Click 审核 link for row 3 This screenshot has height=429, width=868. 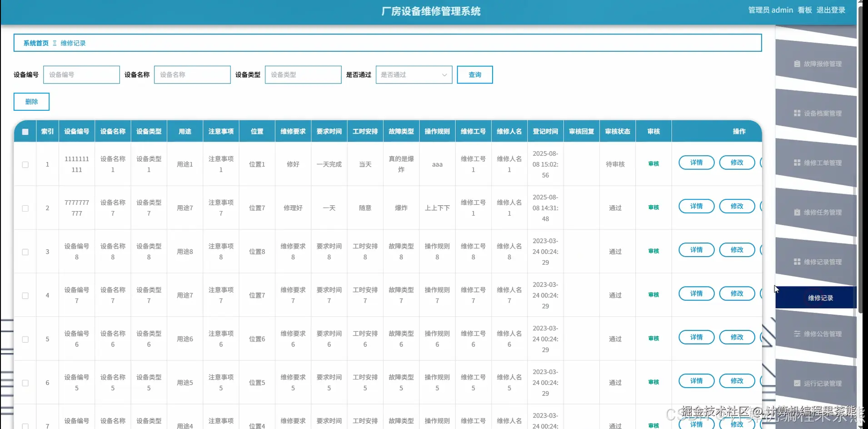pos(653,251)
